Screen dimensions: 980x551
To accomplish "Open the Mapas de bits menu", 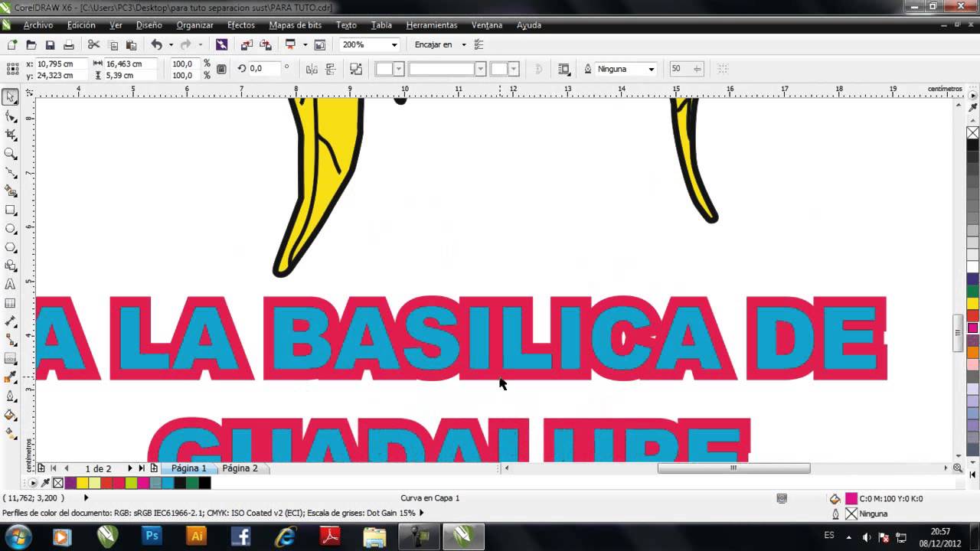I will (296, 25).
